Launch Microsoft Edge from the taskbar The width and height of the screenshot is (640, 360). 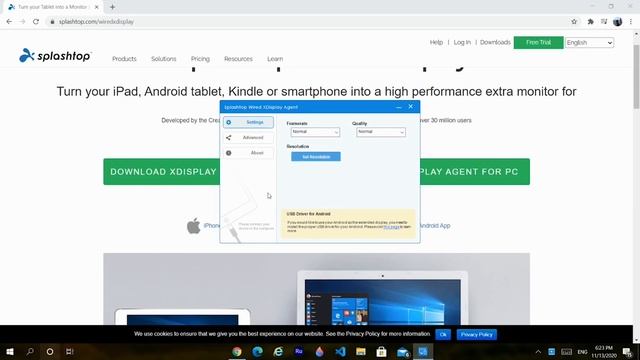coord(258,351)
